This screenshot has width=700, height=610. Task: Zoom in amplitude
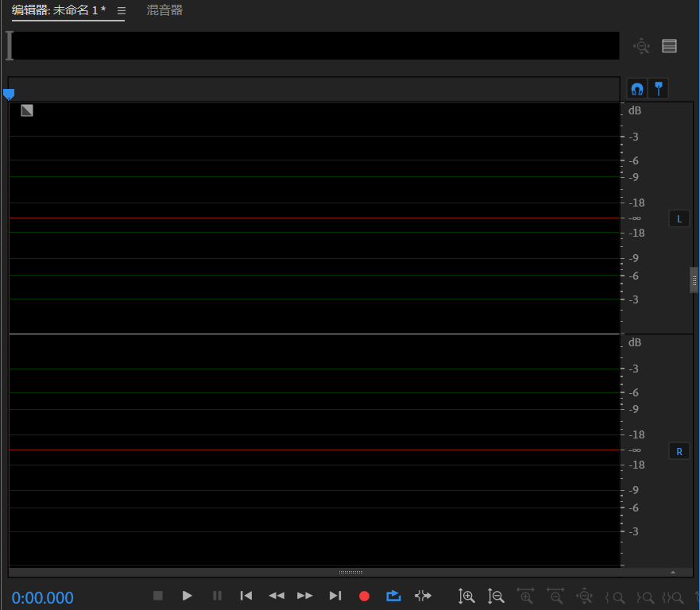click(466, 596)
